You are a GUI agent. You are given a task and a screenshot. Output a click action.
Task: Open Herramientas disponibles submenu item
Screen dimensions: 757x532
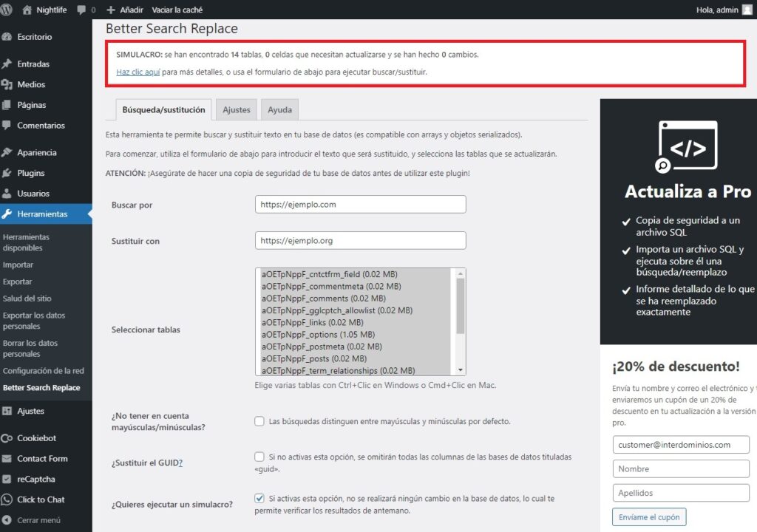26,242
